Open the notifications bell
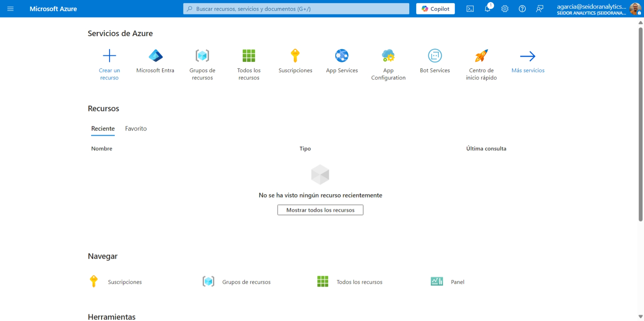Image resolution: width=644 pixels, height=321 pixels. pos(487,9)
